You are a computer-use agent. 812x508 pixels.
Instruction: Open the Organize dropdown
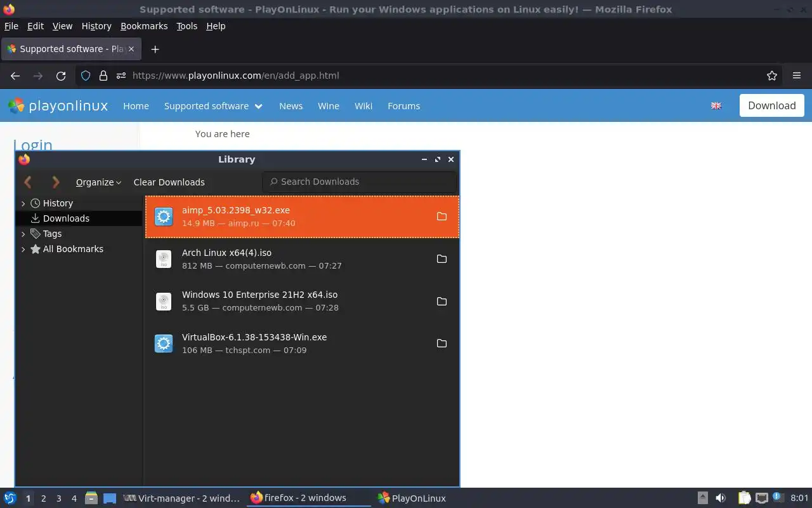(x=98, y=182)
